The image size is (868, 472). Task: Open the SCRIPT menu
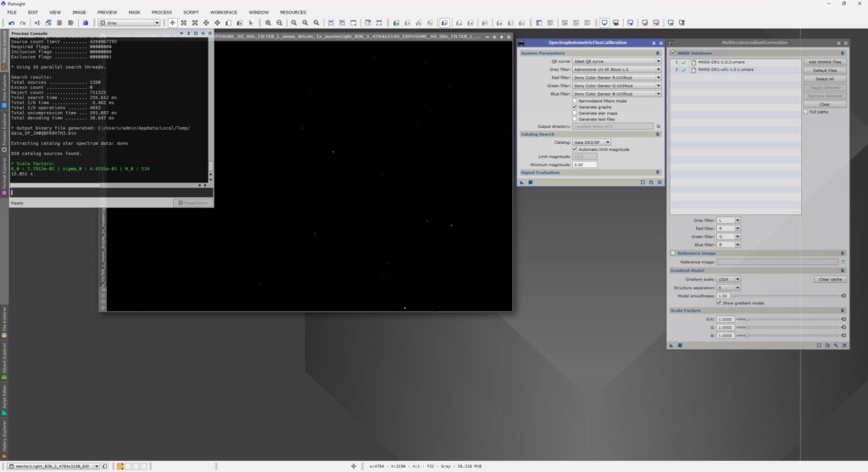coord(191,12)
